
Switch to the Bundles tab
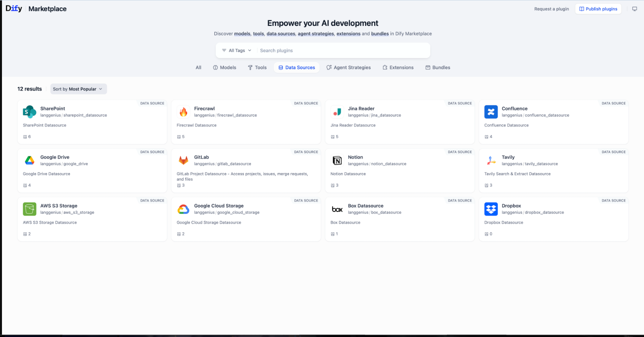click(438, 68)
